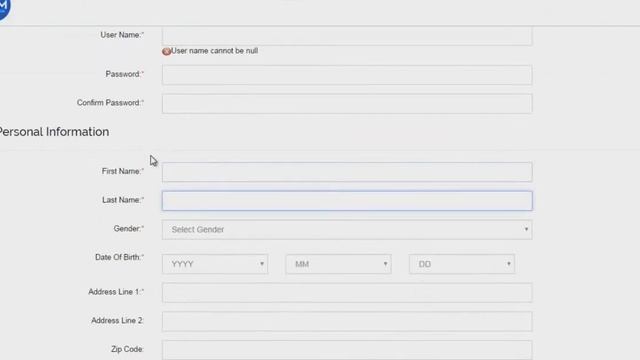
Task: Click the 'First Name:' label
Action: [x=123, y=171]
